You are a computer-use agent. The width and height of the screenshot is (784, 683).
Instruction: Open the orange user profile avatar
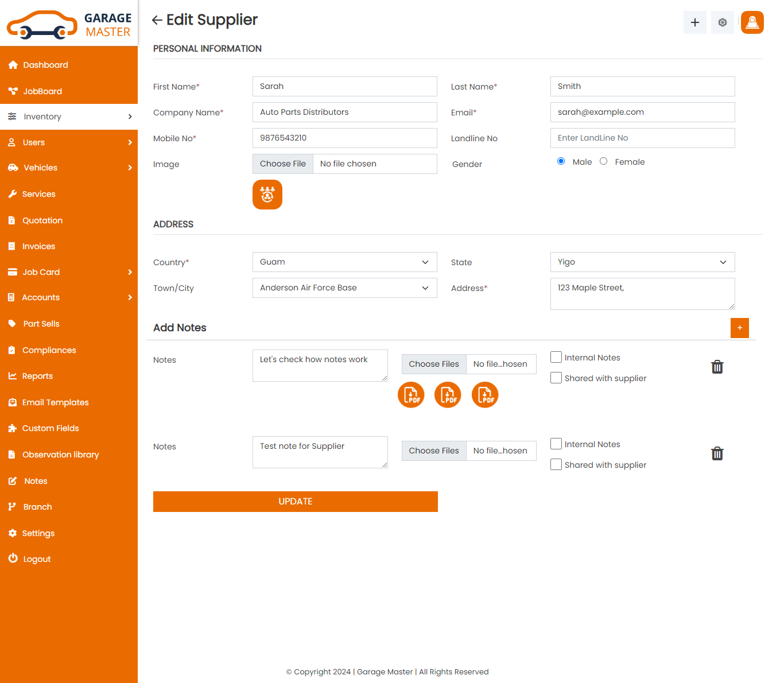752,22
